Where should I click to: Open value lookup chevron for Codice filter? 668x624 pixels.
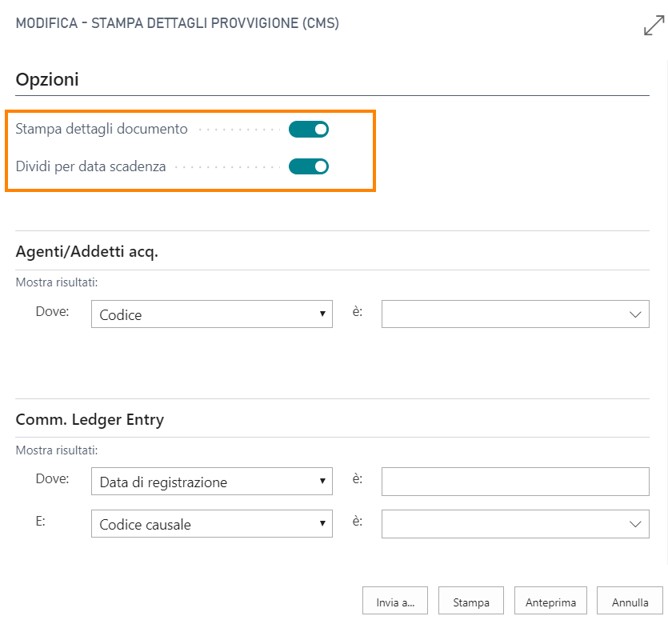(x=635, y=314)
